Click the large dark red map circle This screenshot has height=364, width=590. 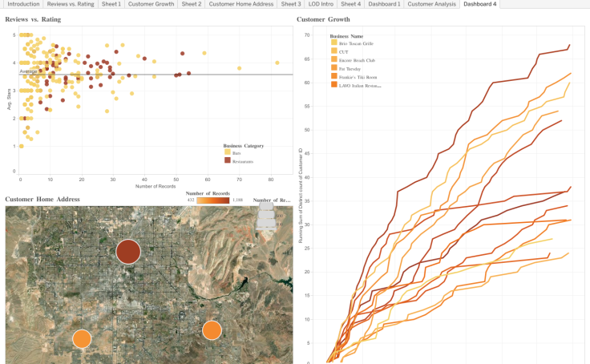pyautogui.click(x=127, y=252)
